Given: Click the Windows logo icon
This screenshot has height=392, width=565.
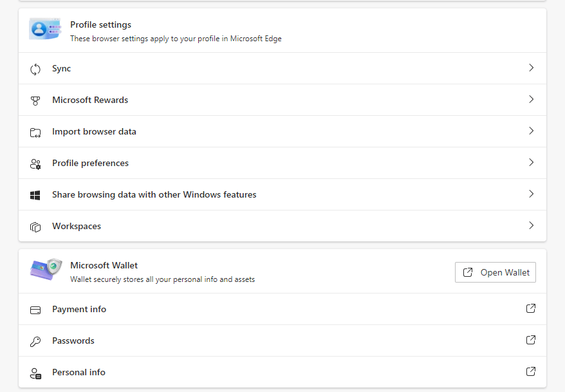Looking at the screenshot, I should (35, 195).
